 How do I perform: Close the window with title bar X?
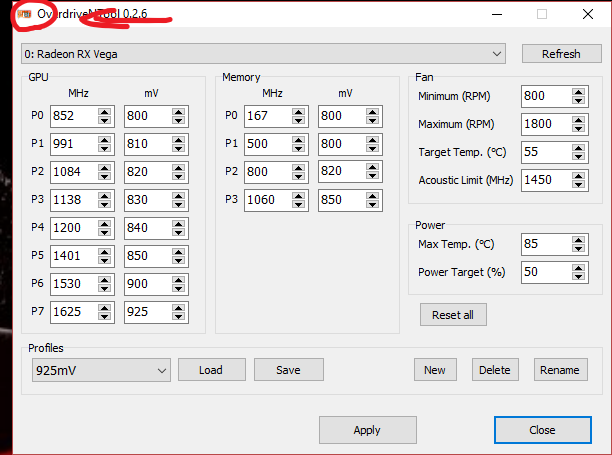pos(588,14)
